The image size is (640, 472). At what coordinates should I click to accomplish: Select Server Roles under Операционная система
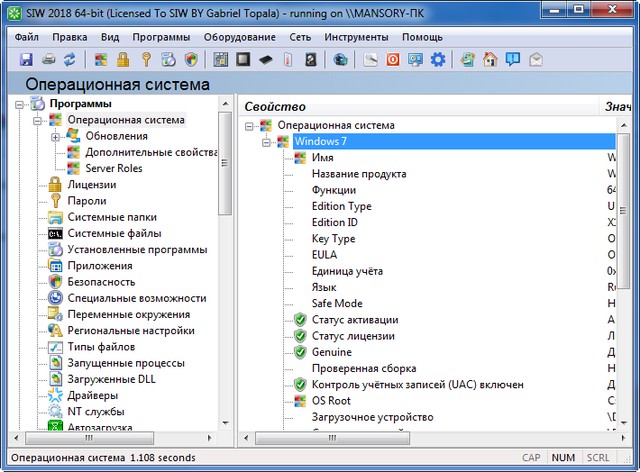[113, 168]
